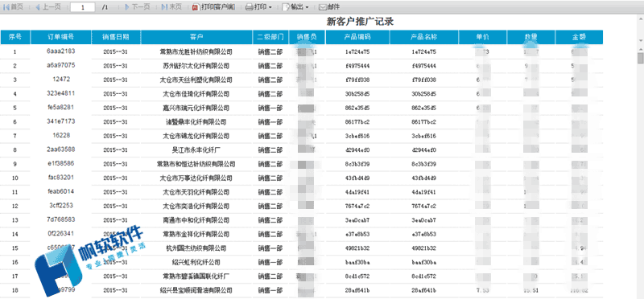Click customer 苏州舒尔太化纤有限公司
The image size is (644, 299).
point(196,66)
